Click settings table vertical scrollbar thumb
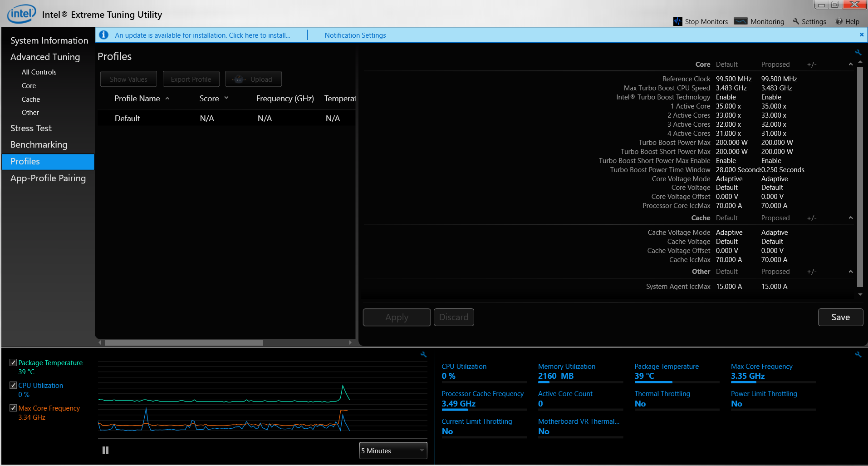868x466 pixels. tap(860, 177)
